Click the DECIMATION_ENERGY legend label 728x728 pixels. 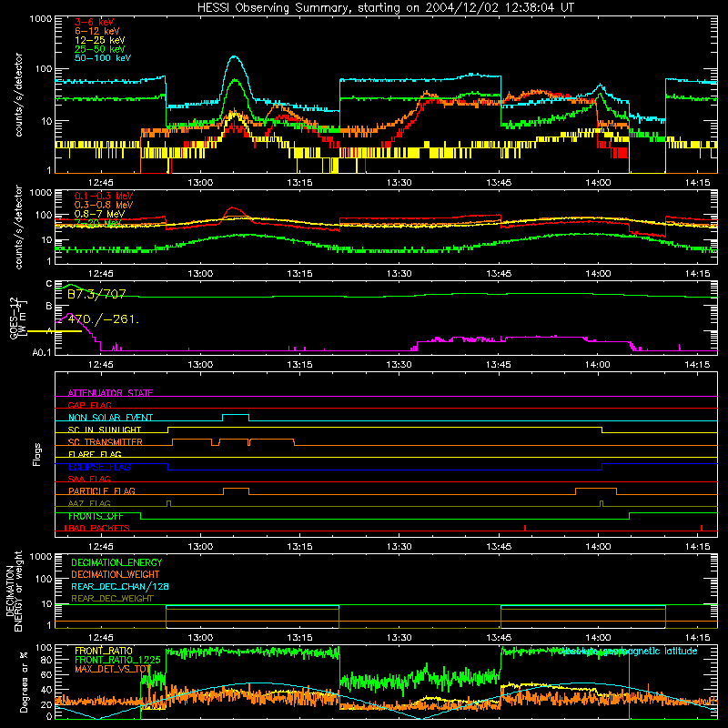(116, 562)
